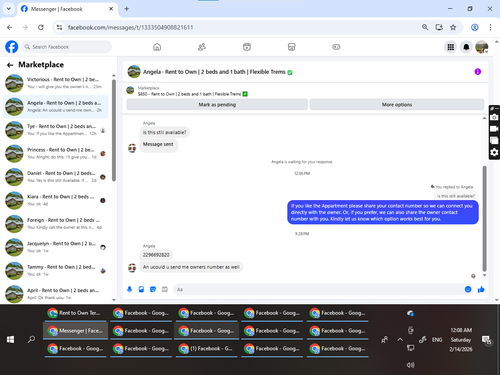Open the Friends icon in top navigation
Viewport: 500px width, 375px height.
(x=202, y=47)
